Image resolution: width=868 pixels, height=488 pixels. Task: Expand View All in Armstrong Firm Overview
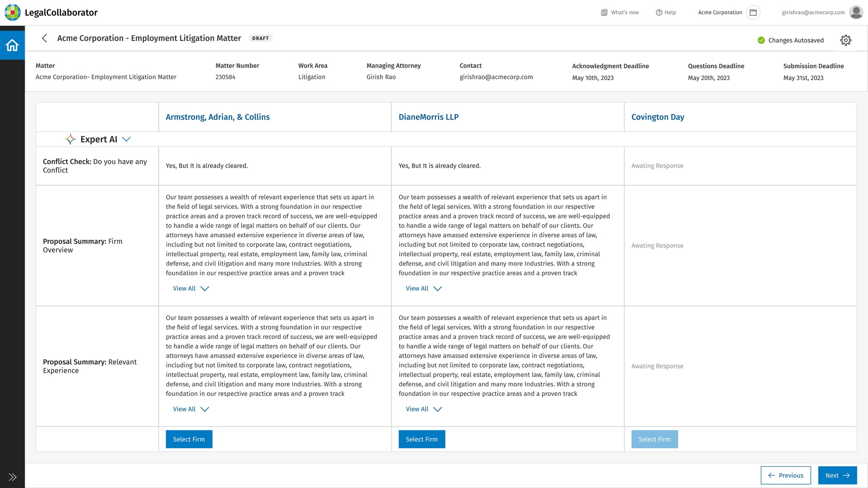[x=191, y=288]
